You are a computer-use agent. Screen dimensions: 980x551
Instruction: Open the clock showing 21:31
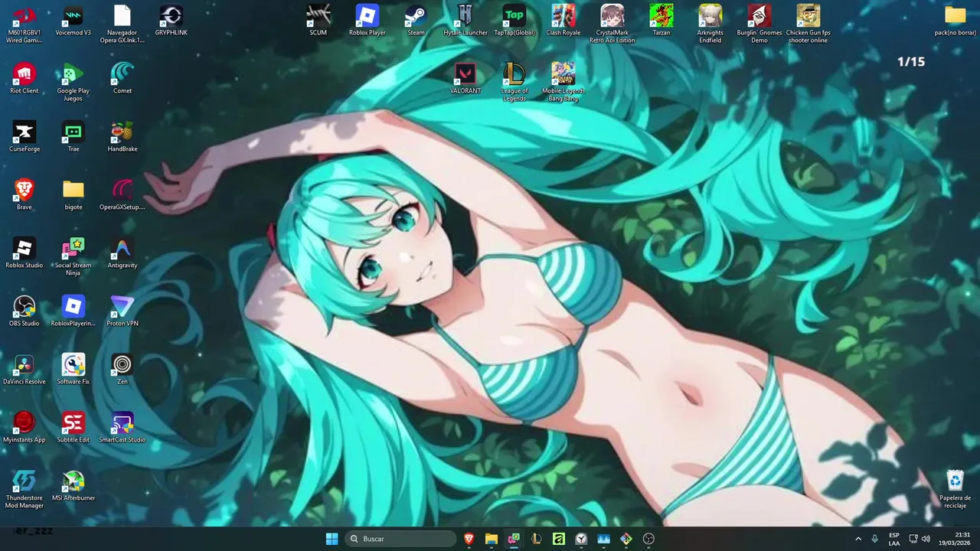point(954,539)
